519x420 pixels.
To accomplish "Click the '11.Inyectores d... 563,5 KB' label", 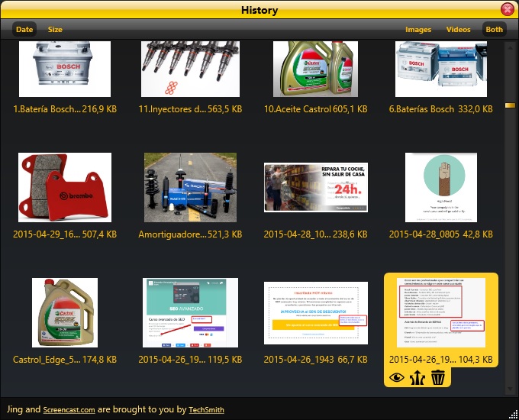I will [x=190, y=109].
